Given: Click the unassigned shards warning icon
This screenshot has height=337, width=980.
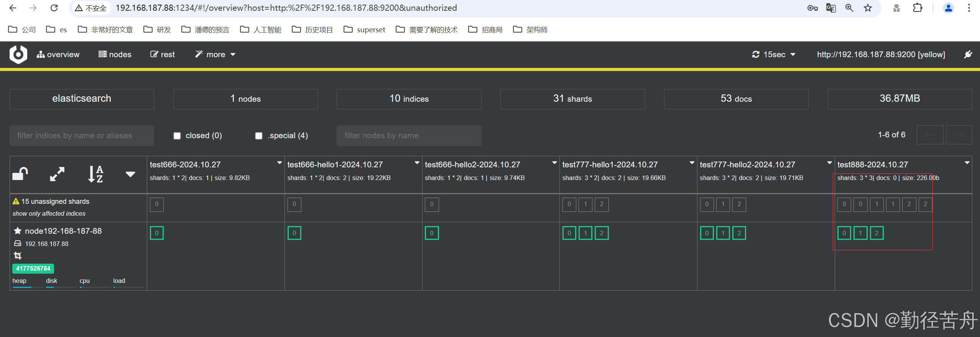Looking at the screenshot, I should [16, 201].
